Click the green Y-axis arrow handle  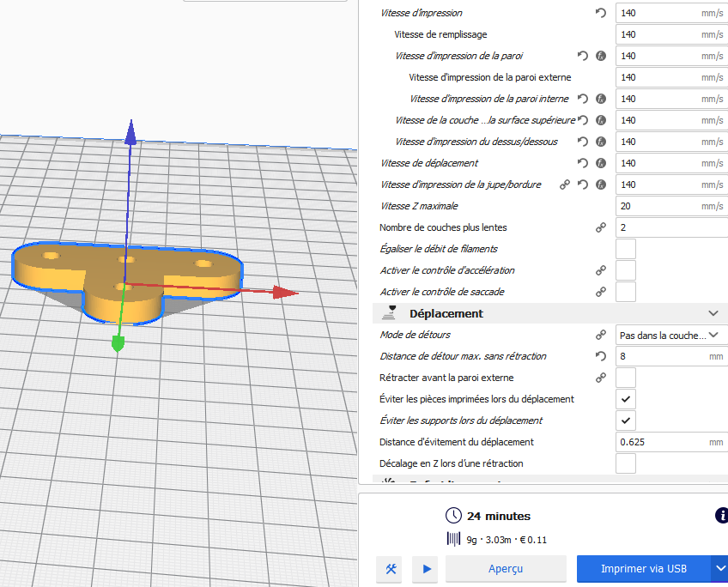(118, 344)
